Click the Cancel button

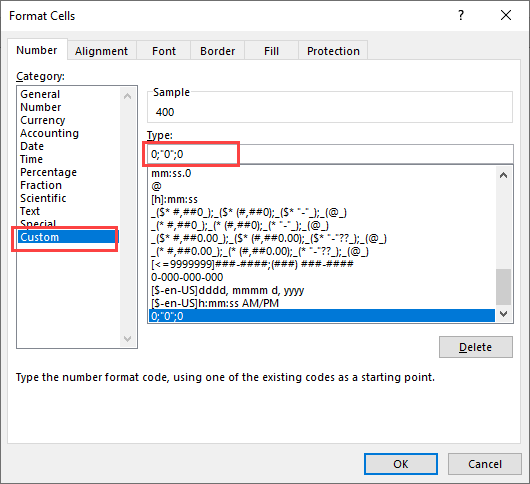click(x=485, y=464)
